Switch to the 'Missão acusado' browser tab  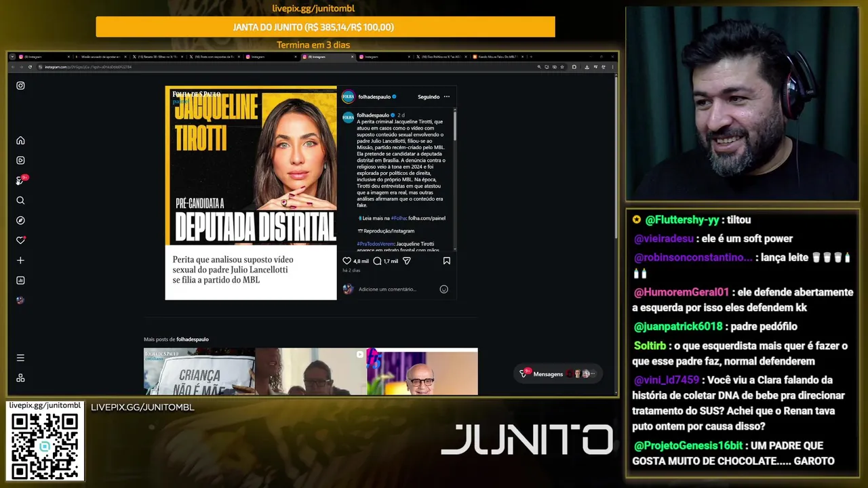tap(100, 57)
